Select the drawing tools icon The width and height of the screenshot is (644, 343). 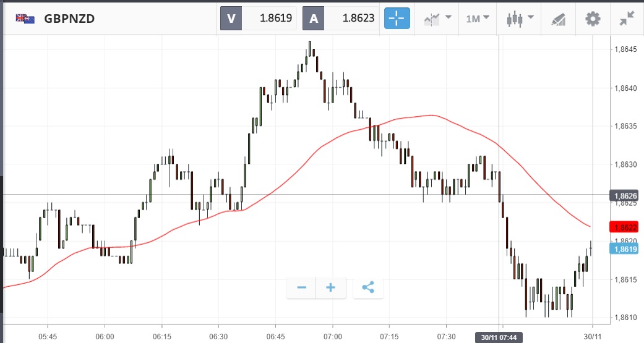click(x=559, y=19)
